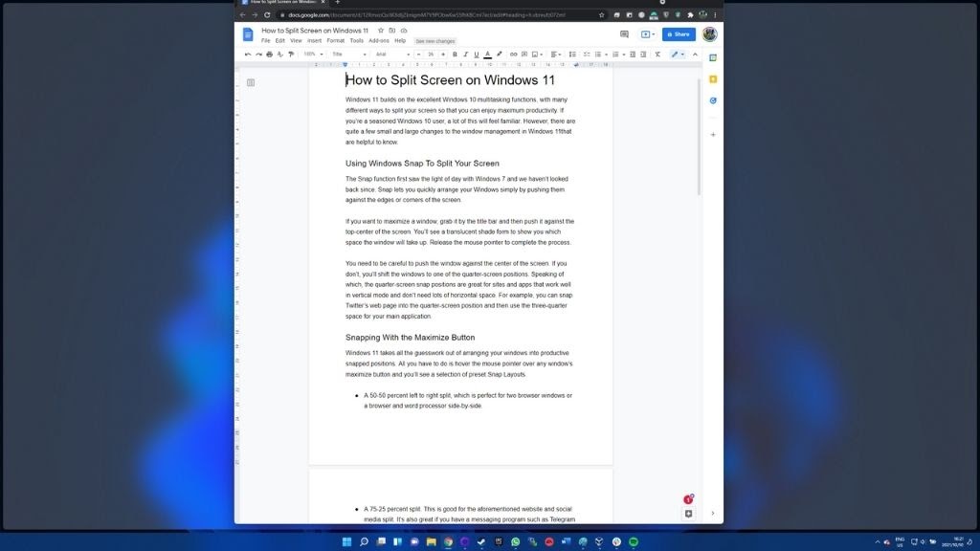Insert a checklist from the toolbar

click(587, 55)
